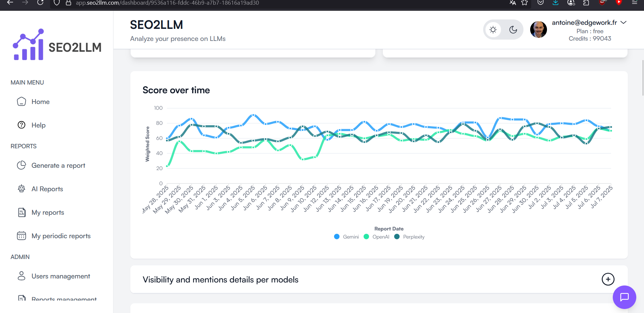Toggle OpenAI series in chart legend
Image resolution: width=644 pixels, height=313 pixels.
tap(376, 237)
